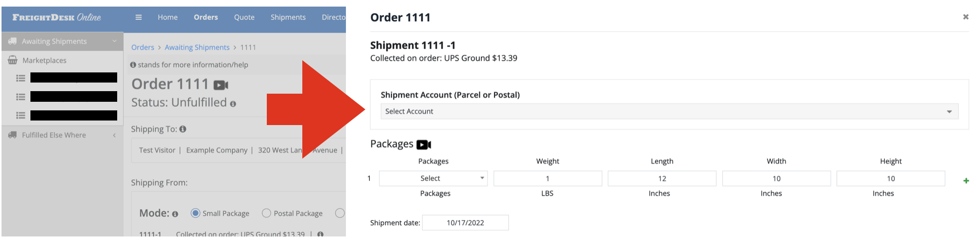980x239 pixels.
Task: Show info icon next to Shipping To
Action: [x=183, y=129]
